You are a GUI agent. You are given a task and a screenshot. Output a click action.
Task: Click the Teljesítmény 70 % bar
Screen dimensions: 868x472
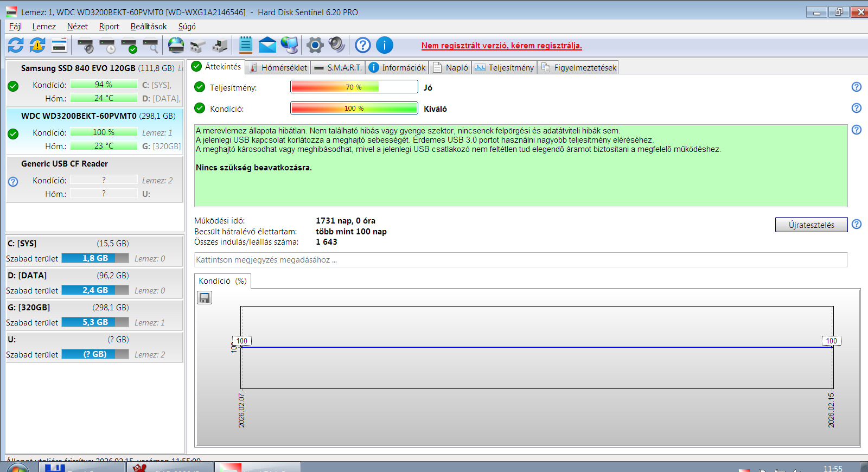(354, 87)
